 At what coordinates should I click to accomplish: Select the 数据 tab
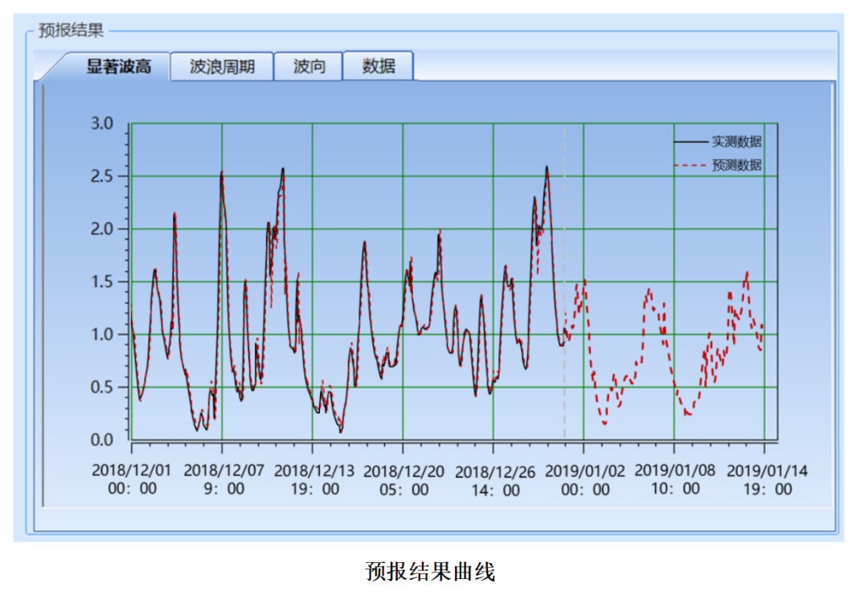pyautogui.click(x=378, y=66)
